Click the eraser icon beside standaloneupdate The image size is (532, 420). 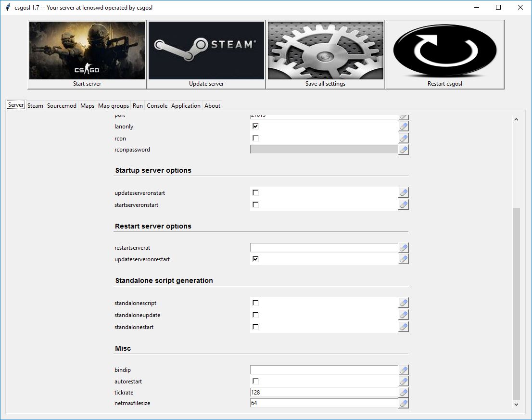pos(404,315)
